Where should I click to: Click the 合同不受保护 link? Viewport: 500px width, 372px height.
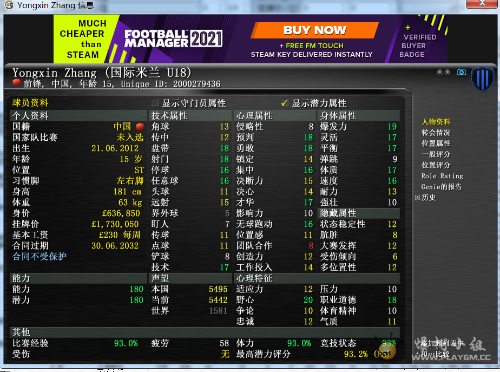(39, 256)
